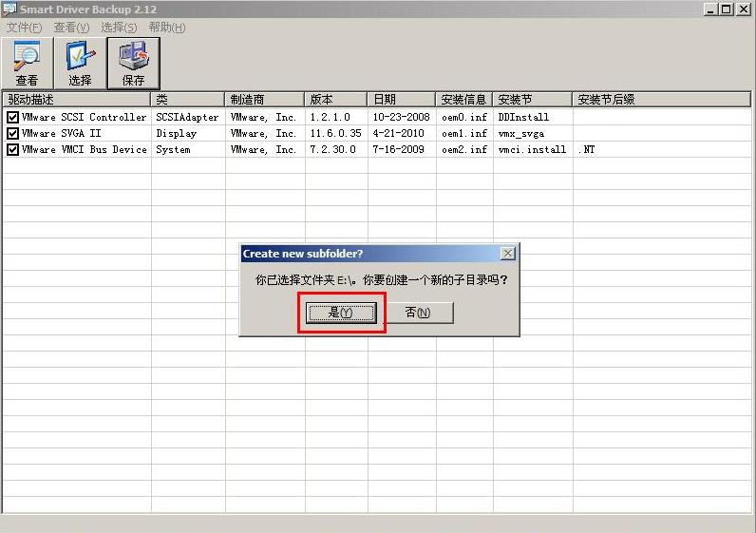Viewport: 756px width, 533px height.
Task: Click the oem2.inf cell
Action: 464,149
